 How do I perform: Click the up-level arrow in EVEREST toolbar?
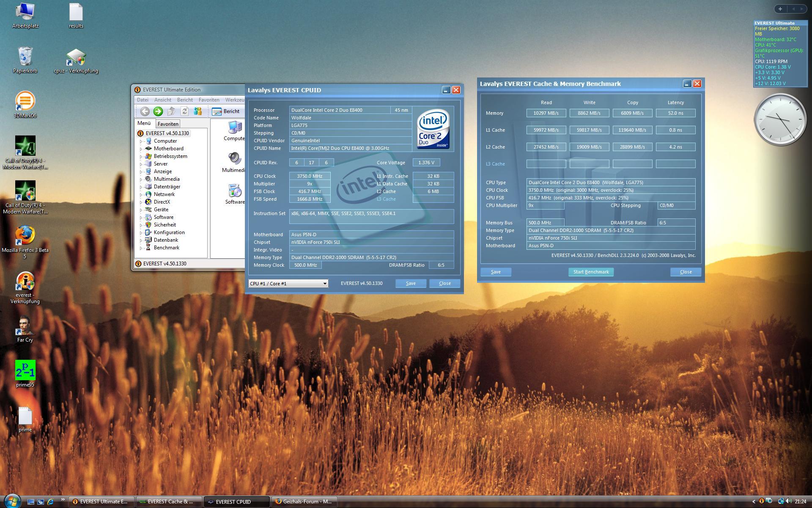[x=171, y=111]
